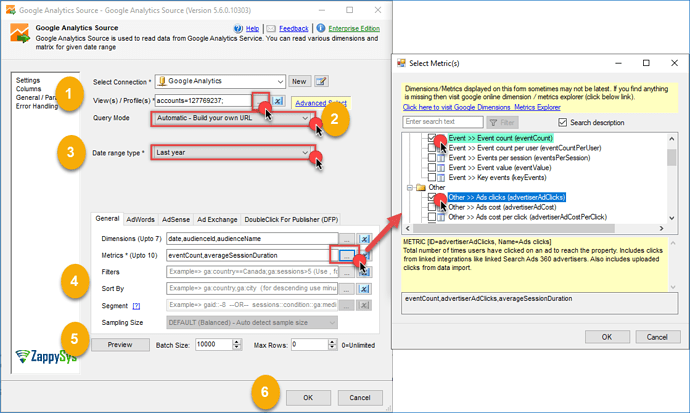Select Settings in left panel

[28, 80]
